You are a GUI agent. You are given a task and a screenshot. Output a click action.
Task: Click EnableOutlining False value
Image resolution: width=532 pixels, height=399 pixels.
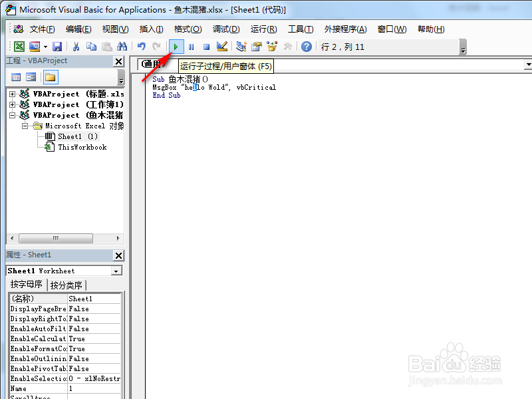pos(94,358)
